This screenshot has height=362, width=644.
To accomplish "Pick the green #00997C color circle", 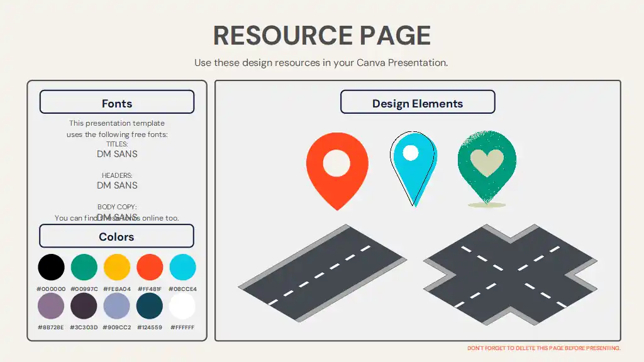I will pos(84,267).
